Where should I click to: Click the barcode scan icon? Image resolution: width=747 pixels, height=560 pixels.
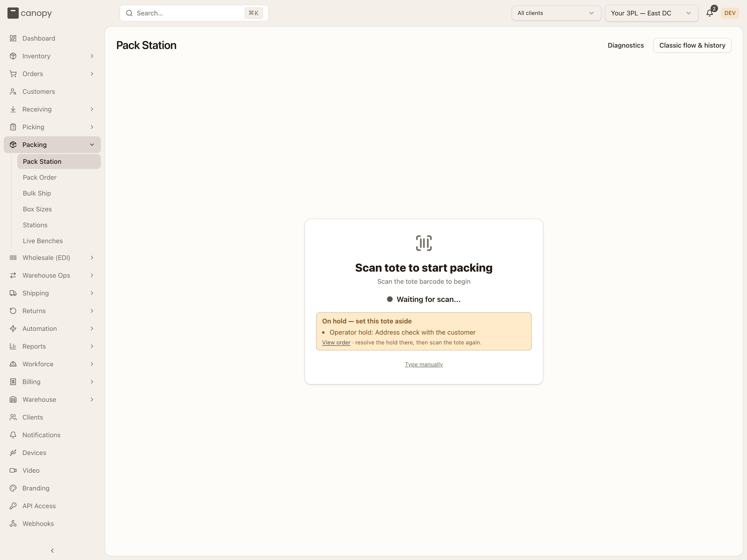click(424, 243)
